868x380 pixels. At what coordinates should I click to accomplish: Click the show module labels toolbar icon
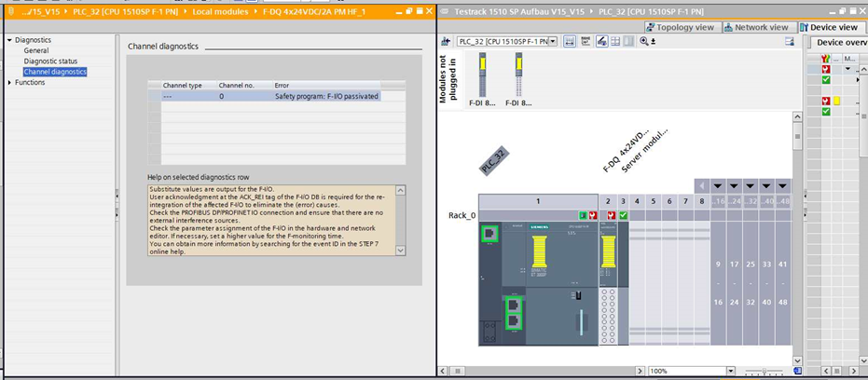pyautogui.click(x=586, y=42)
